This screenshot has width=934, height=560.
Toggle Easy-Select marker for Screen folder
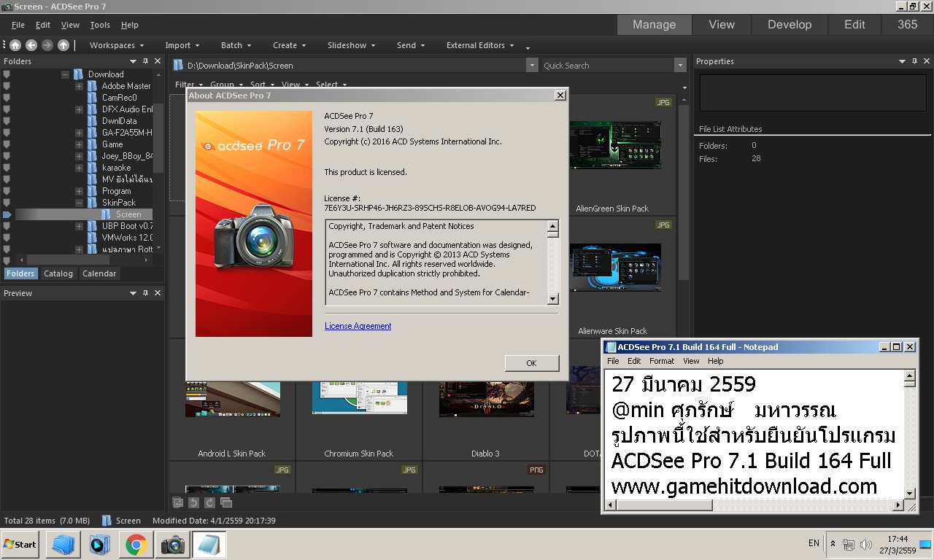pos(7,214)
